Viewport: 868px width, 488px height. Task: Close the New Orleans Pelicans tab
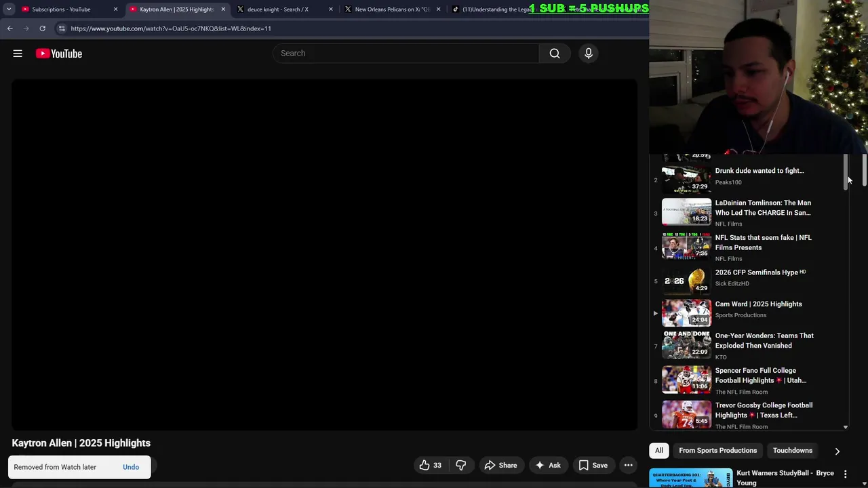tap(438, 9)
